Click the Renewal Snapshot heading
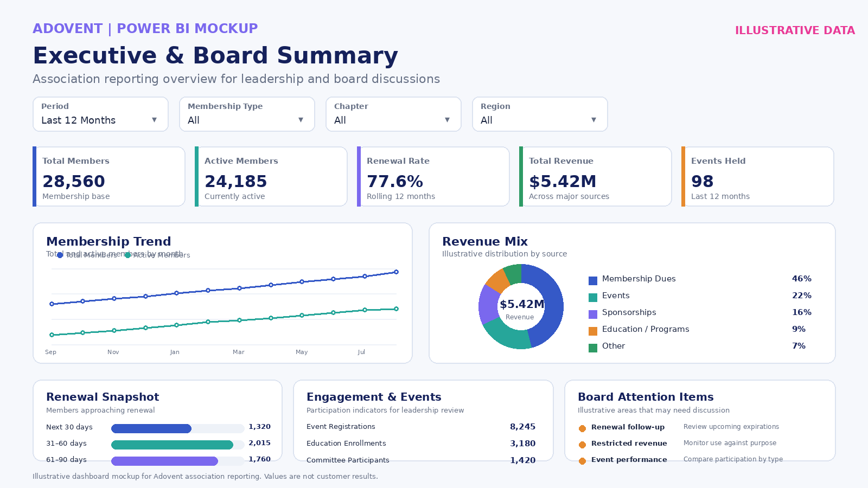868x488 pixels. tap(103, 397)
